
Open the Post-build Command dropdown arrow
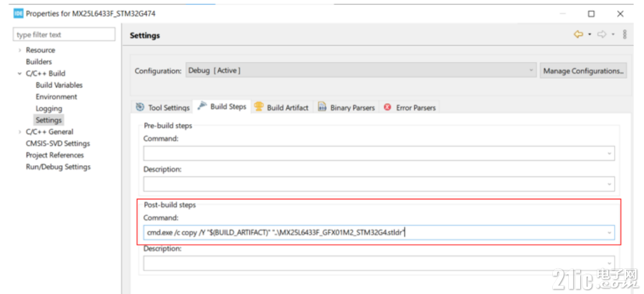pyautogui.click(x=609, y=233)
